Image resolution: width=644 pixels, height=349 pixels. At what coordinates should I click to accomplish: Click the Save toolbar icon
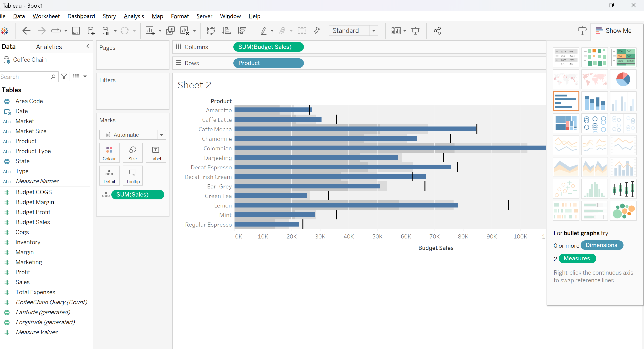coord(76,31)
